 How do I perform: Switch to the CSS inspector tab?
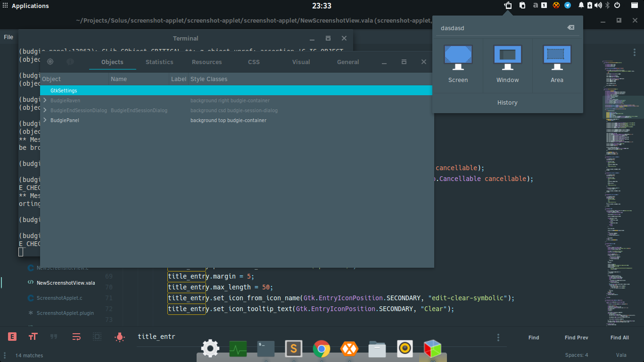click(254, 62)
